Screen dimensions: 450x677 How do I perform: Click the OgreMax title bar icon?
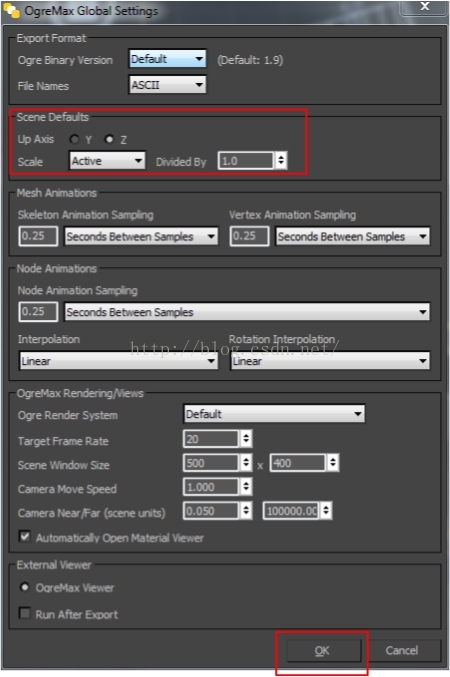click(11, 10)
